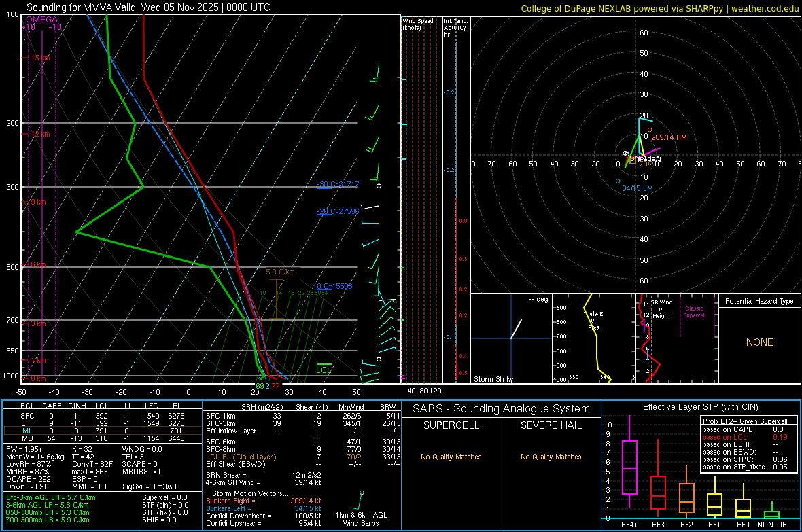Click the 'SEVERE HAIL' column heading
The width and height of the screenshot is (802, 532).
coord(551,425)
